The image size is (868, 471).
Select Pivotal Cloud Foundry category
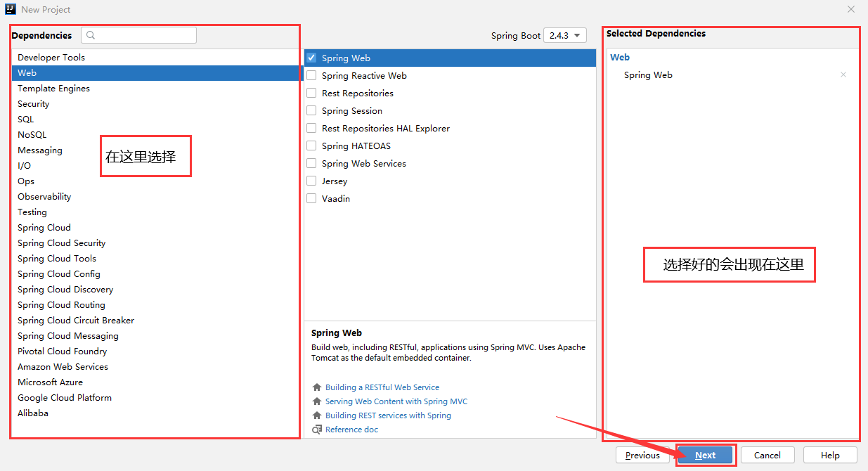click(156, 351)
